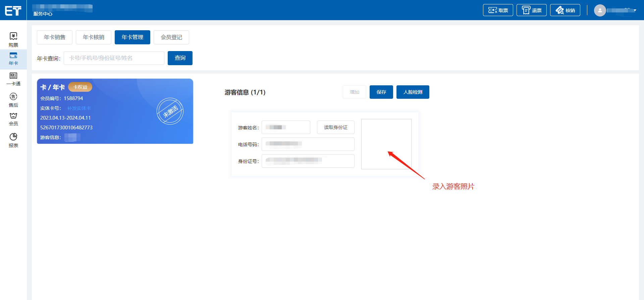Click the ET logo in header
The width and height of the screenshot is (644, 300).
(x=13, y=11)
